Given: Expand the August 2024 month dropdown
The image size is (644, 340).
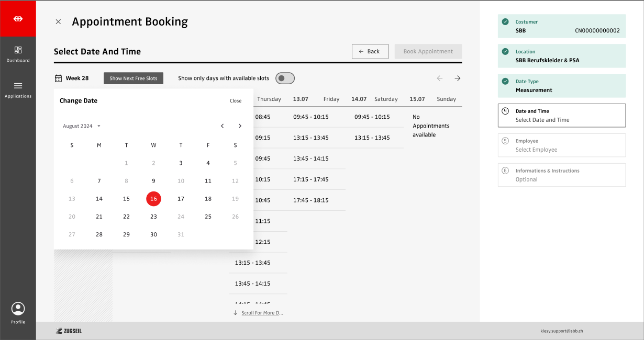Looking at the screenshot, I should [82, 126].
